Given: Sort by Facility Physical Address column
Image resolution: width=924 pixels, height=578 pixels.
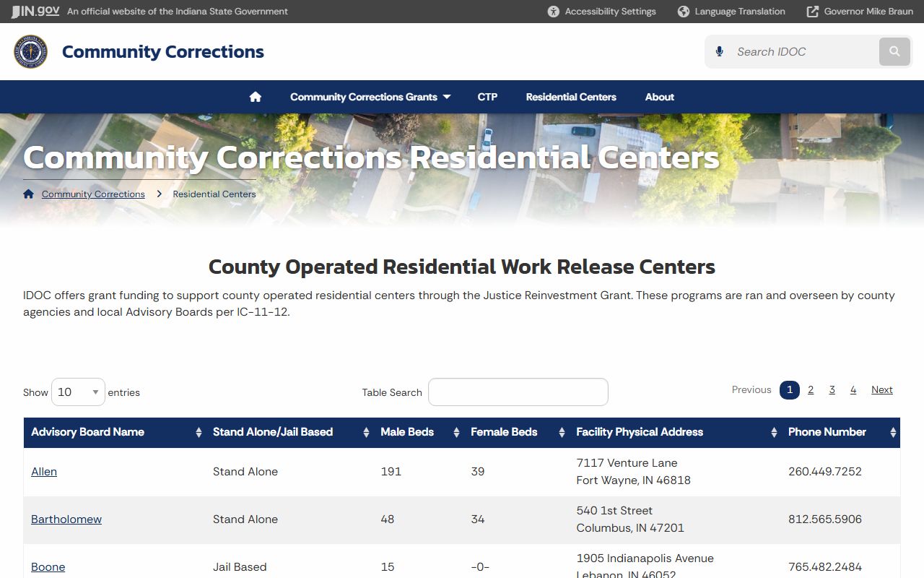Looking at the screenshot, I should click(x=675, y=432).
